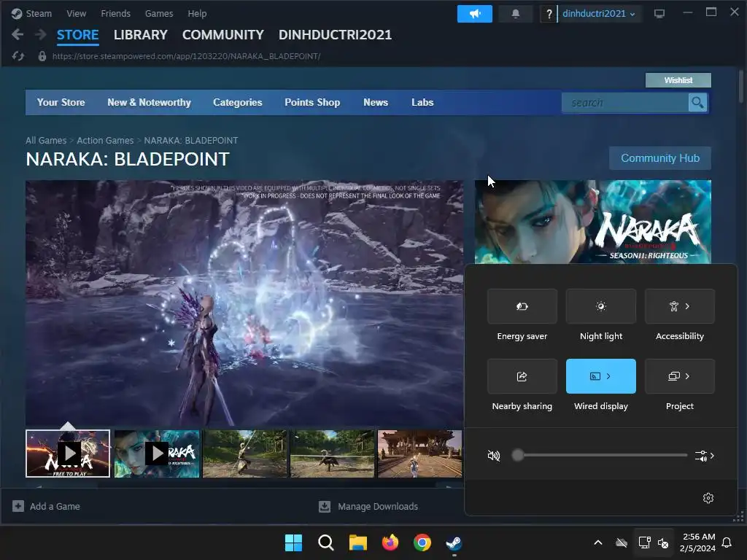Open clock and date in taskbar

[697, 542]
